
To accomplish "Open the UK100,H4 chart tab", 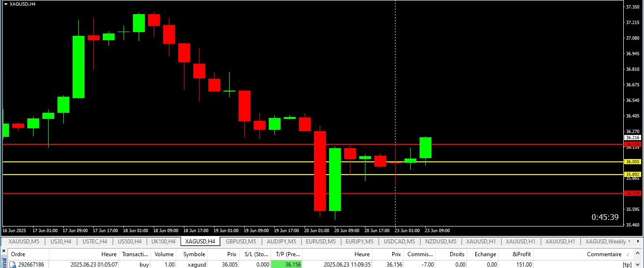I will point(163,241).
